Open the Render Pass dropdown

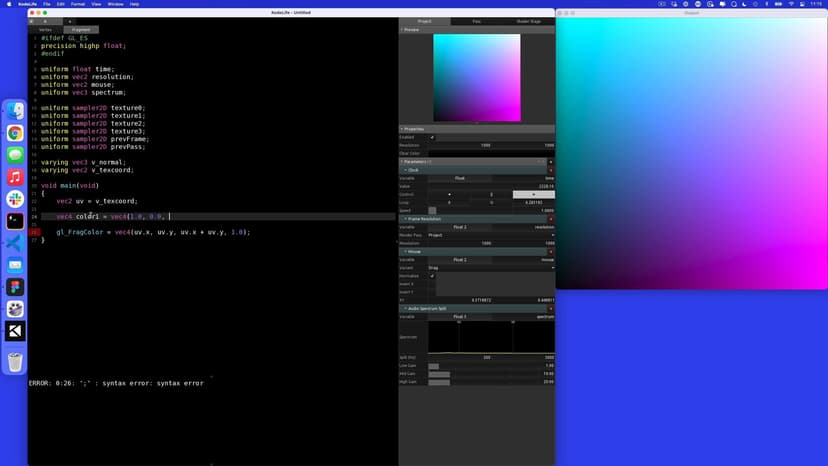pos(490,235)
